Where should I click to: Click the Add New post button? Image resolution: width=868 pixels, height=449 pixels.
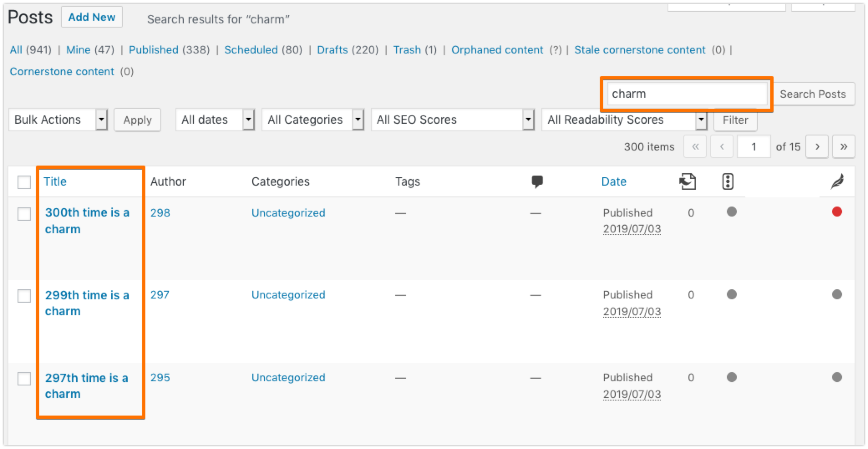(x=92, y=17)
